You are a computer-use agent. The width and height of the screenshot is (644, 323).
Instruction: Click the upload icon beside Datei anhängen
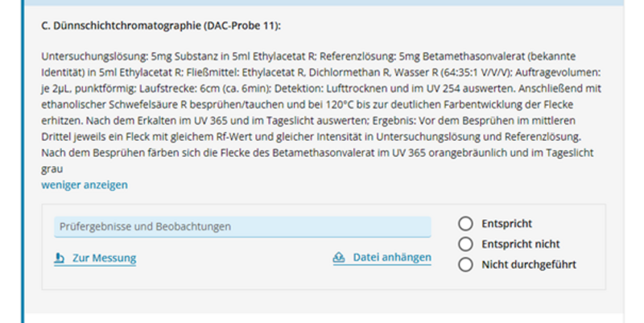click(x=339, y=258)
